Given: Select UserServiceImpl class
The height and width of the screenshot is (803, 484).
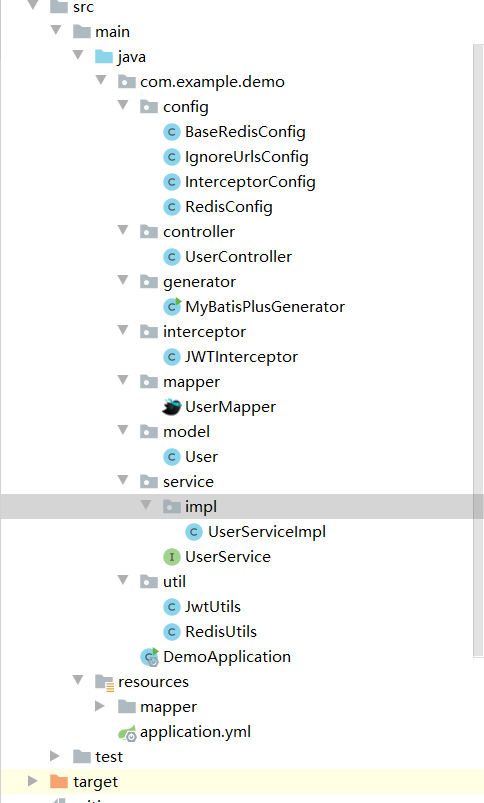Looking at the screenshot, I should click(x=266, y=532).
